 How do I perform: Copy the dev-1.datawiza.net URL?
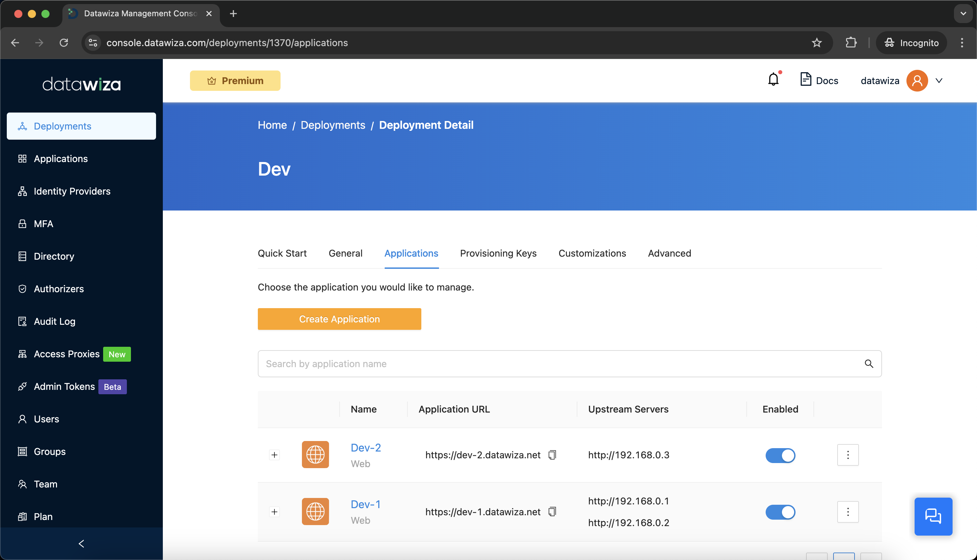click(552, 512)
